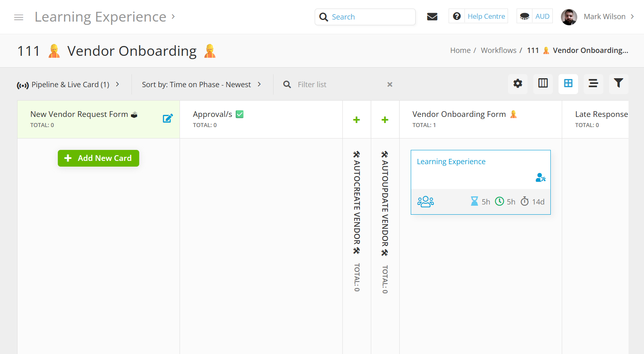Switch to grid card view
Viewport: 644px width, 354px height.
(x=568, y=84)
